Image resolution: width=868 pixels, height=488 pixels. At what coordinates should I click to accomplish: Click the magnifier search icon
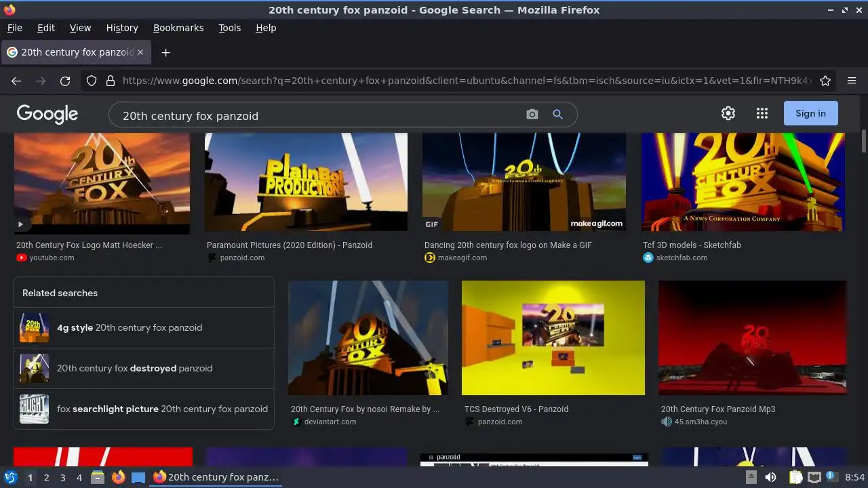click(x=557, y=115)
